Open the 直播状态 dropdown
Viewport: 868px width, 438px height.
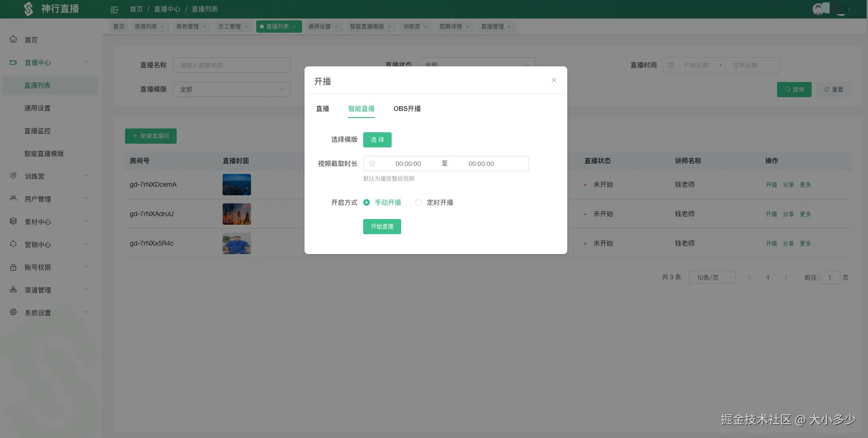[x=477, y=64]
